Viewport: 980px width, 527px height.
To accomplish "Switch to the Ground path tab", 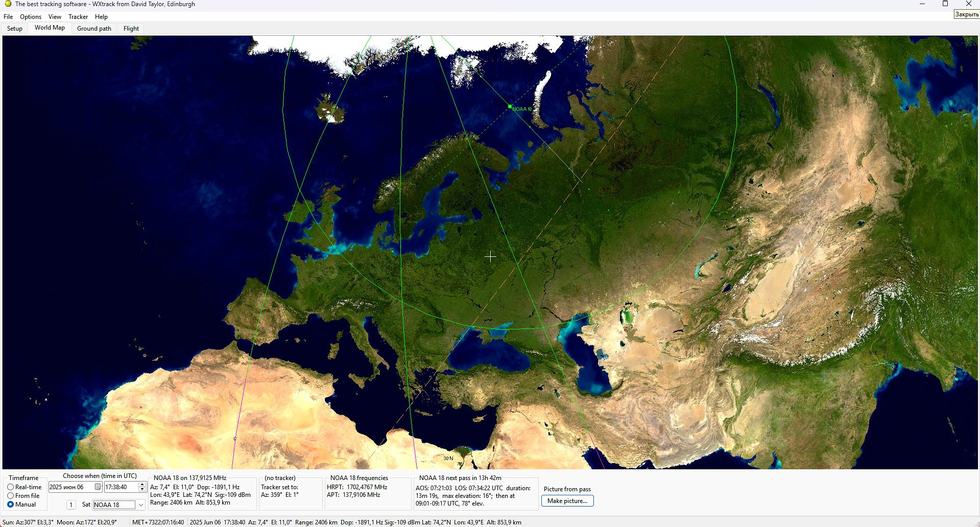I will point(94,29).
